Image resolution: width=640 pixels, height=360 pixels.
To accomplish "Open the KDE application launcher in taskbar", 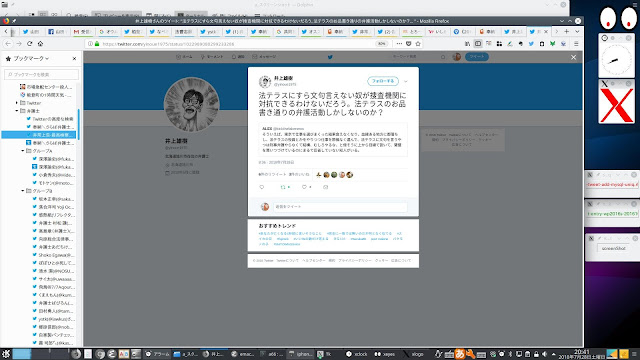I will coord(5,354).
